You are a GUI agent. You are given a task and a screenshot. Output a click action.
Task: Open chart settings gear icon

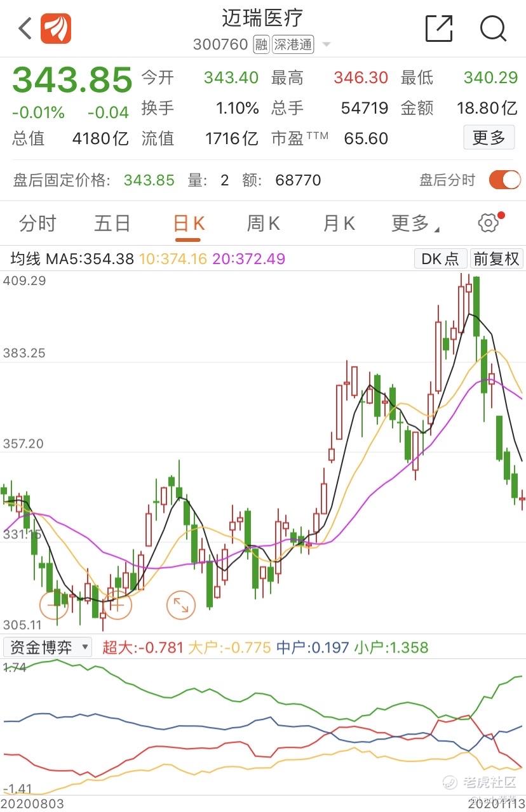click(x=488, y=223)
